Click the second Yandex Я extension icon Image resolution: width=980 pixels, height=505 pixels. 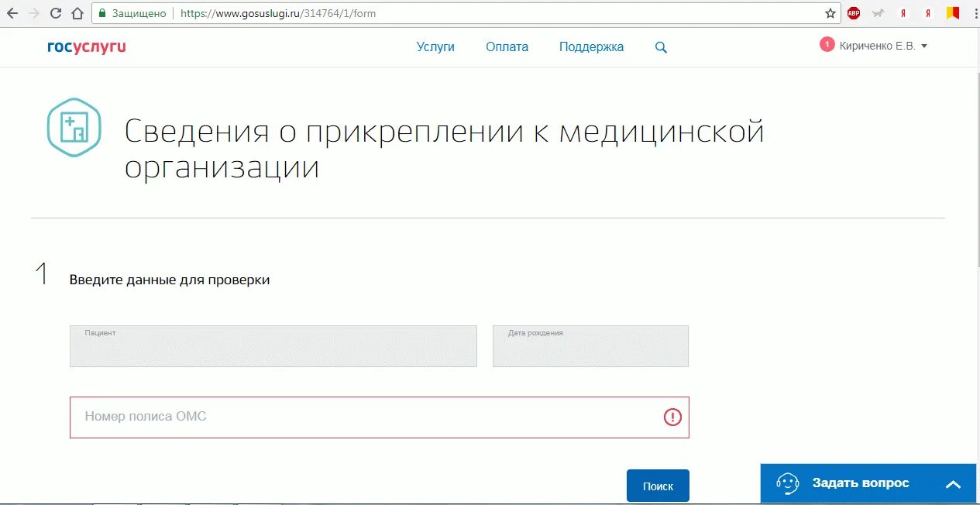[x=928, y=13]
